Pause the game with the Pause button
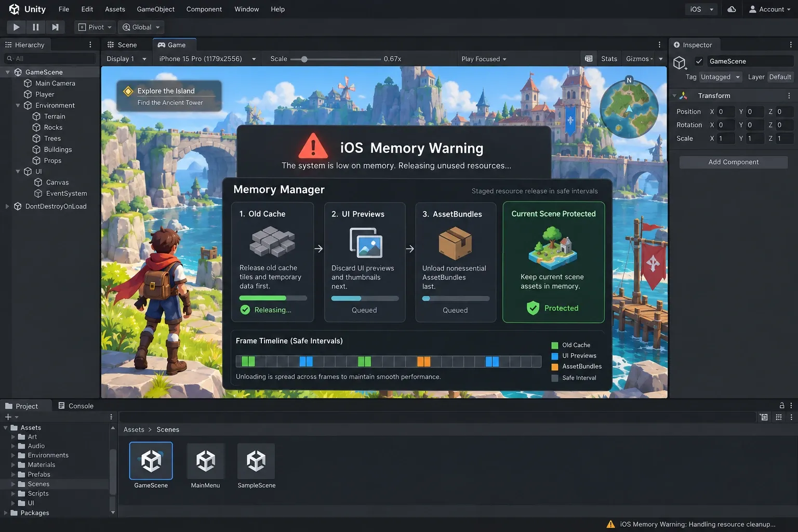The height and width of the screenshot is (532, 798). tap(35, 27)
